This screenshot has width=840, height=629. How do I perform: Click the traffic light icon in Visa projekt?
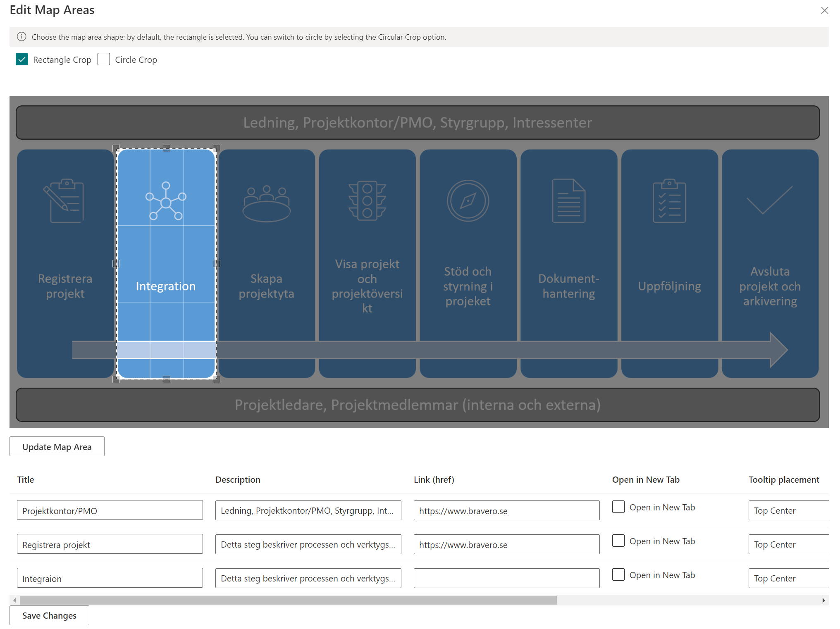tap(367, 200)
